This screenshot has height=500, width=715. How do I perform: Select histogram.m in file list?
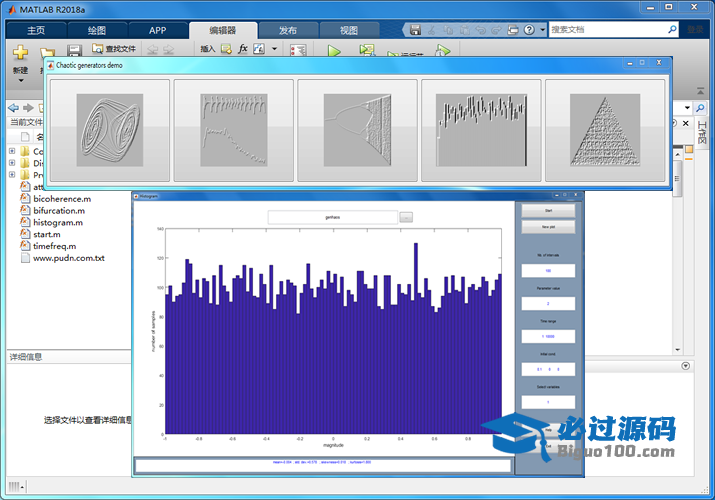click(57, 222)
